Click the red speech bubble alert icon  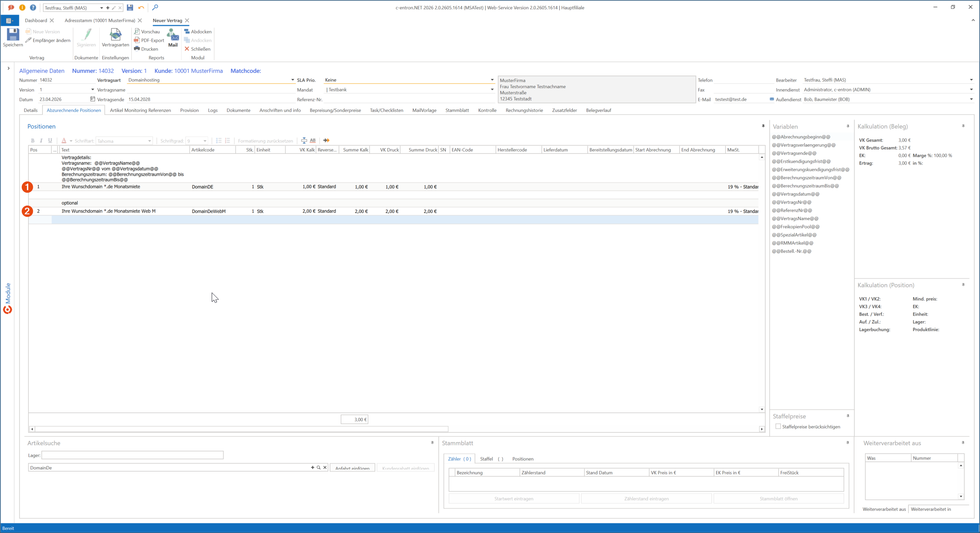[x=11, y=7]
